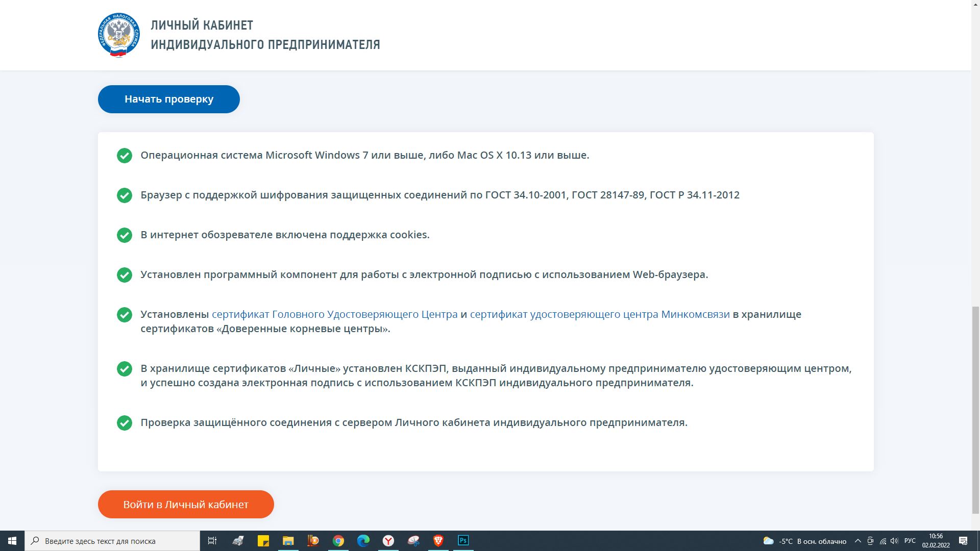The height and width of the screenshot is (551, 980).
Task: Switch to Photoshop in the taskbar
Action: point(463,541)
